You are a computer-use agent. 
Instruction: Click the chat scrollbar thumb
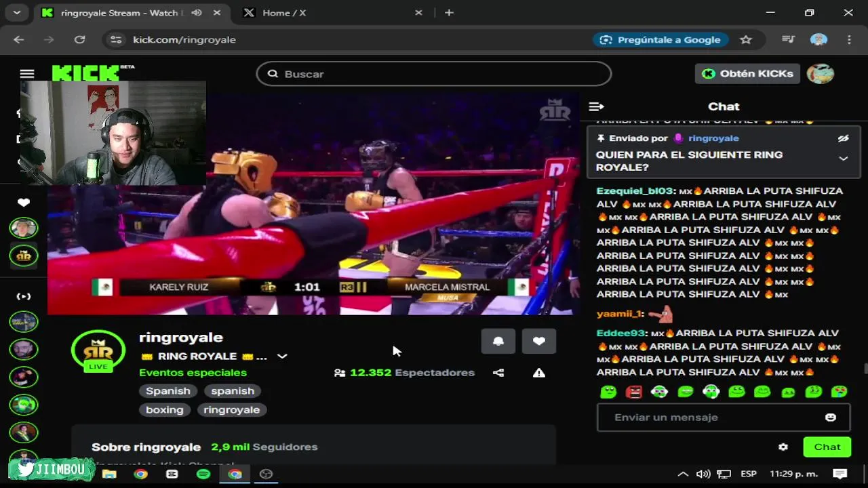click(865, 369)
